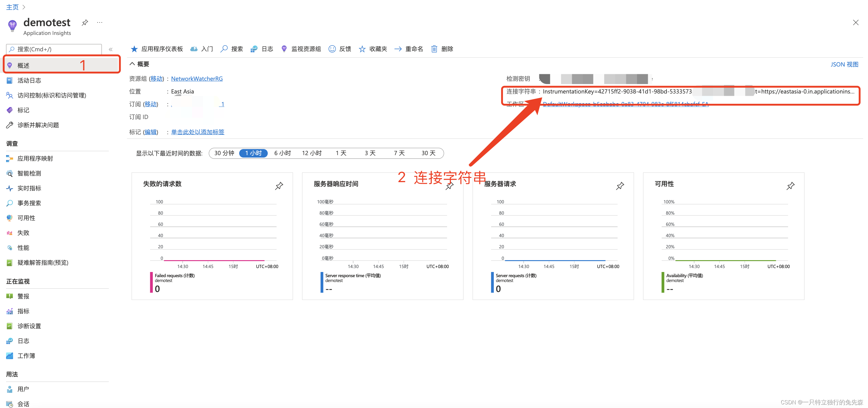868x408 pixels.
Task: Click 单击此处以添加标签 link
Action: point(198,132)
